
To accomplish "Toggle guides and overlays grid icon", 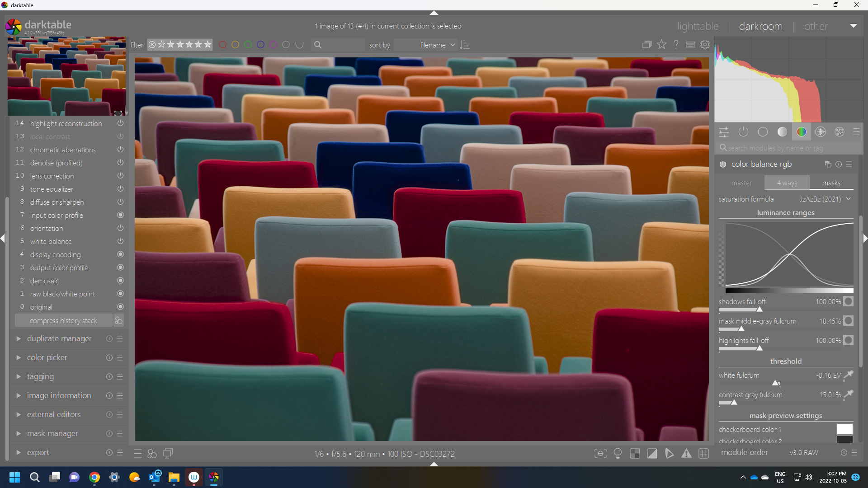I will pos(703,453).
